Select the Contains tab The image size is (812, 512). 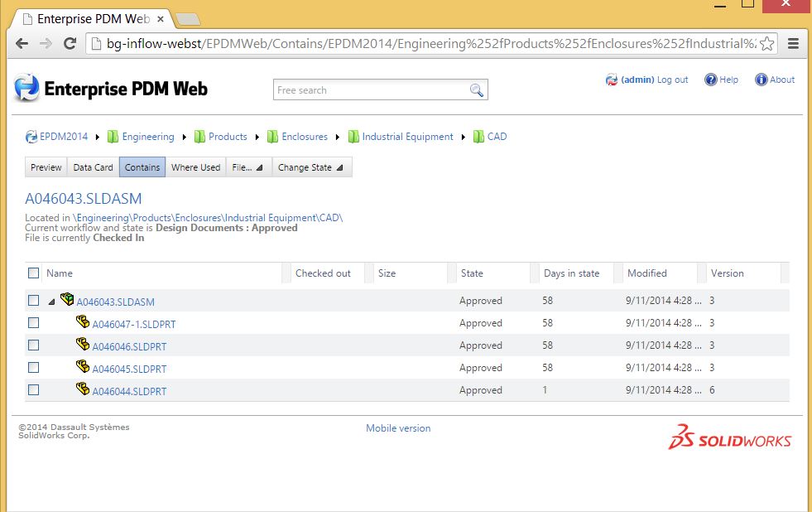pos(142,167)
